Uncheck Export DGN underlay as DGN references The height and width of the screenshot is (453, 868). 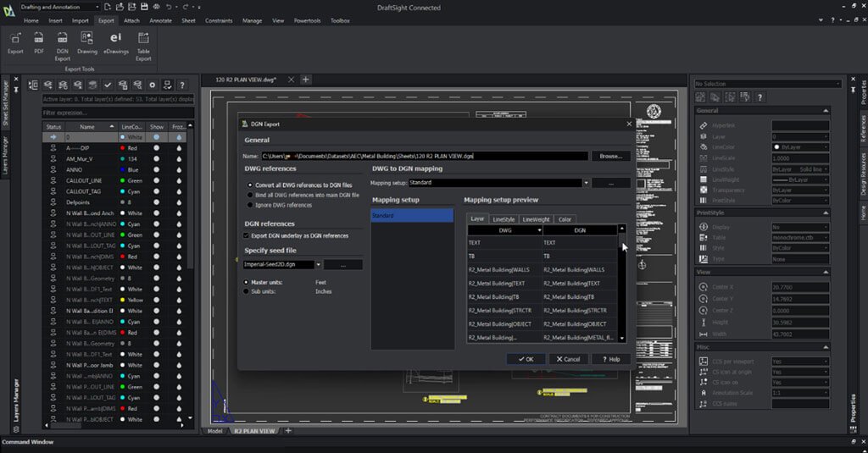248,235
